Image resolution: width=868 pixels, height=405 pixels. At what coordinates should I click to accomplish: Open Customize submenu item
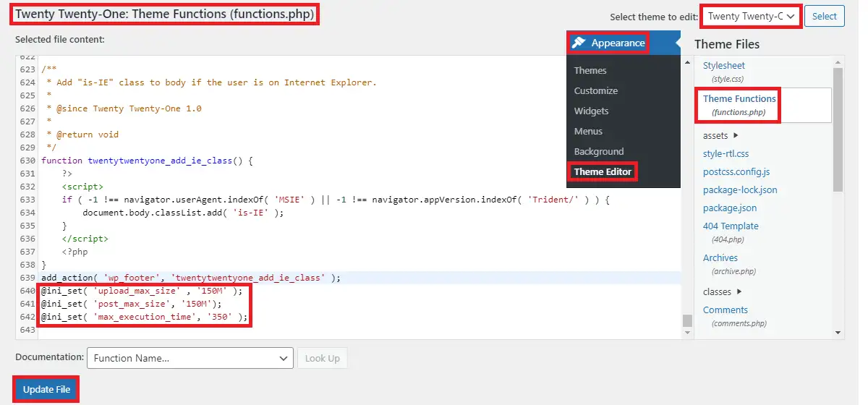(596, 90)
